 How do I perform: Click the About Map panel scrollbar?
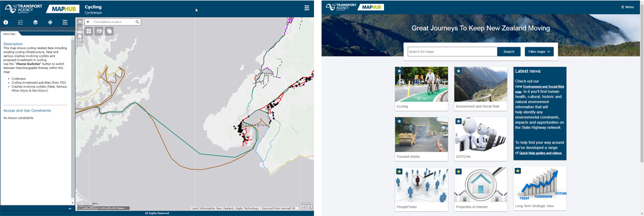coord(72,119)
